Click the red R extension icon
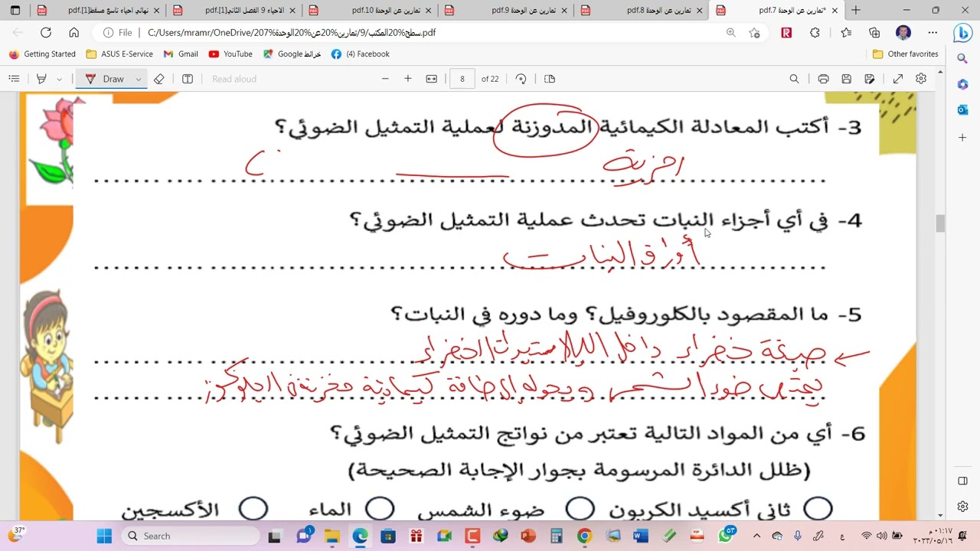The height and width of the screenshot is (551, 980). click(x=786, y=33)
